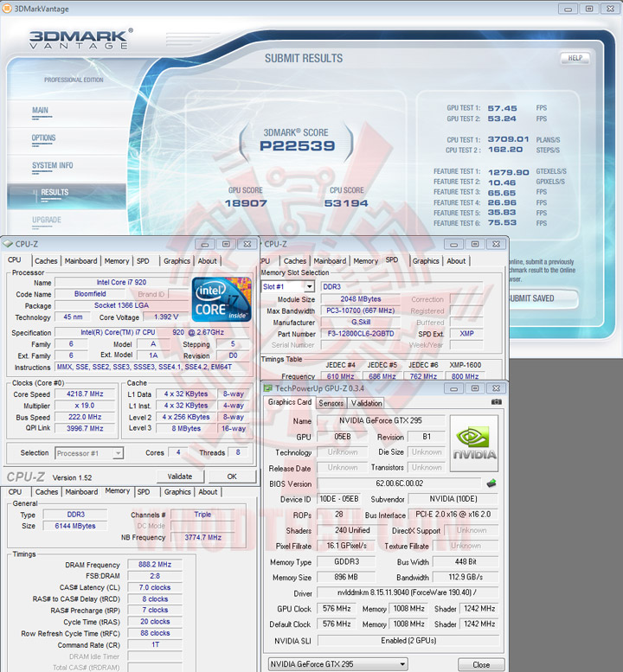Close the first CPU-Z window
This screenshot has width=623, height=672.
(x=247, y=244)
